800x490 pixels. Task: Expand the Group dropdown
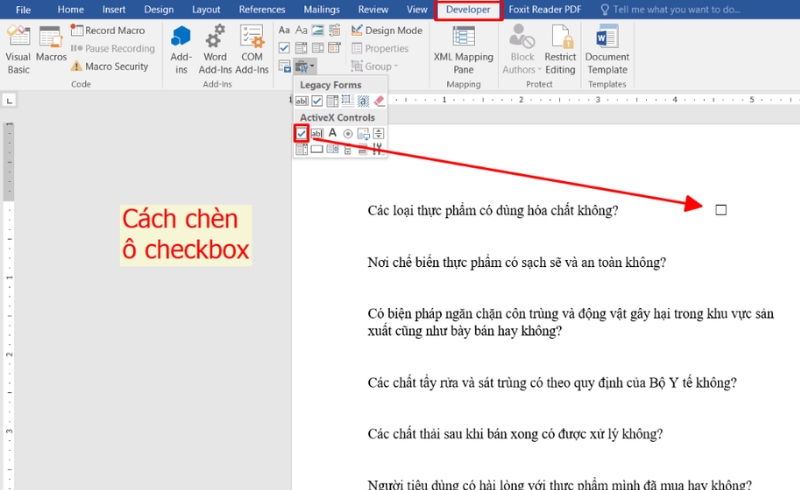click(x=374, y=66)
